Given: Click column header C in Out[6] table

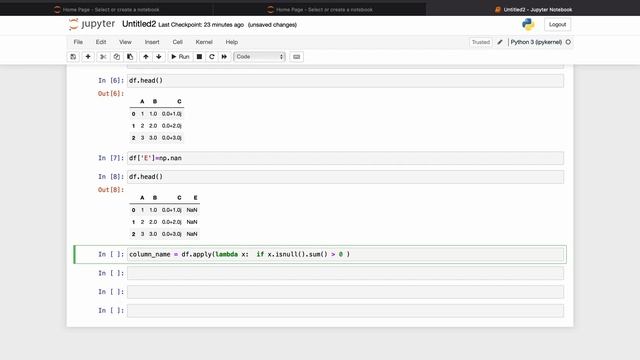Looking at the screenshot, I should point(179,101).
